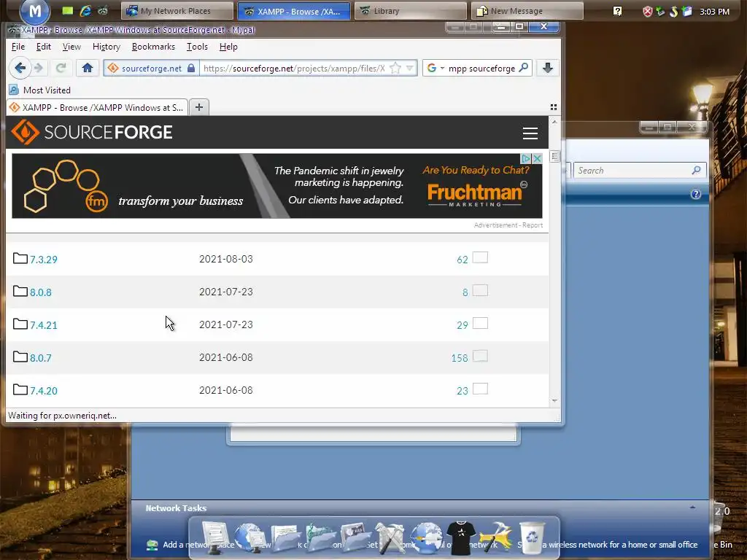Click the 158 download count for 8.0.7
This screenshot has height=560, width=747.
pos(460,358)
